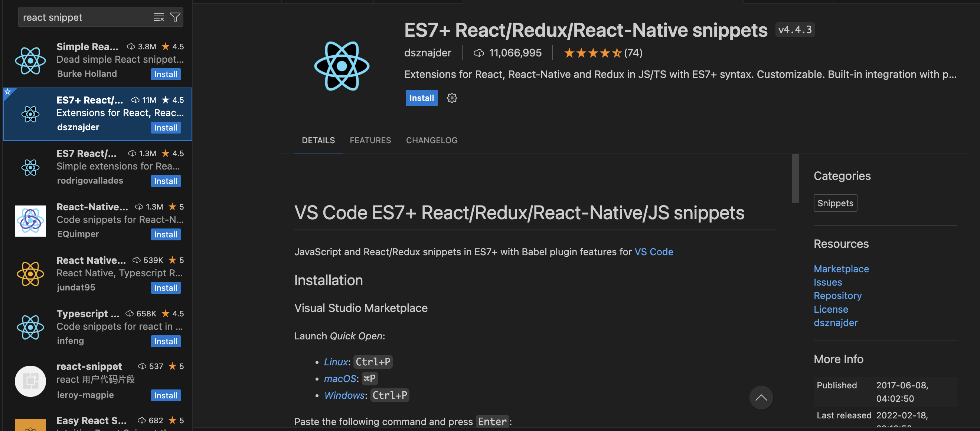The image size is (980, 431).
Task: Open the filter extensions funnel icon
Action: coord(175,17)
